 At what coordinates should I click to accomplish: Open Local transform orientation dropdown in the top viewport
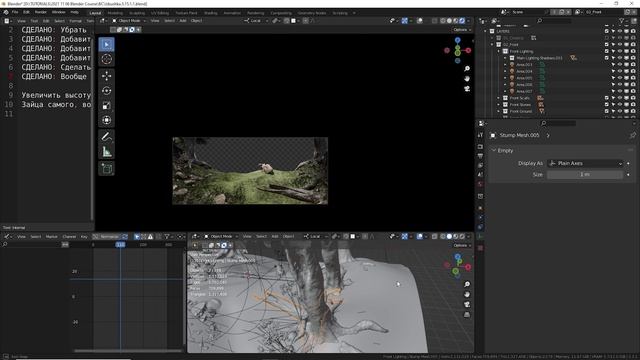click(256, 20)
